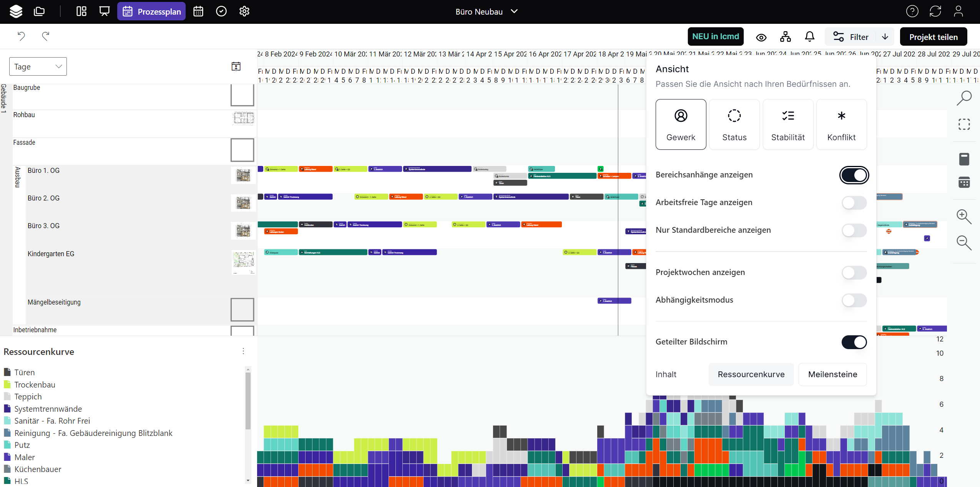Open the notifications bell
Image resolution: width=980 pixels, height=487 pixels.
pyautogui.click(x=809, y=37)
